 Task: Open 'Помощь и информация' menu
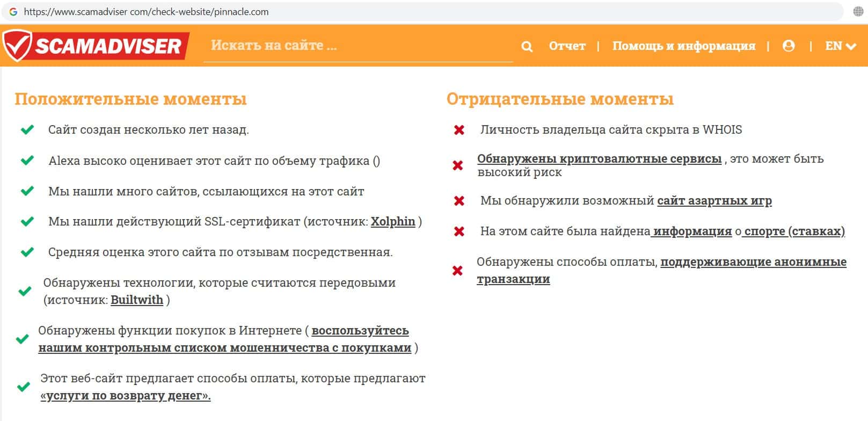[684, 46]
